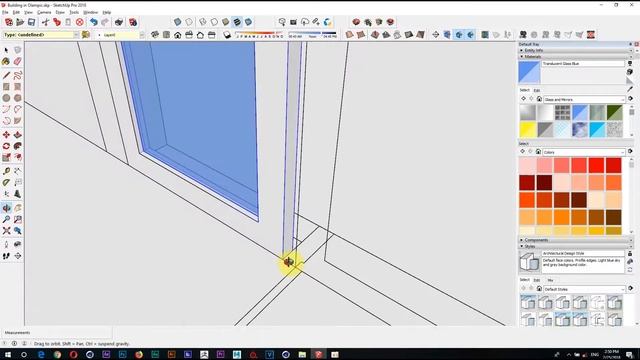This screenshot has width=640, height=360.
Task: Toggle the Section Planes display
Action: tap(447, 35)
